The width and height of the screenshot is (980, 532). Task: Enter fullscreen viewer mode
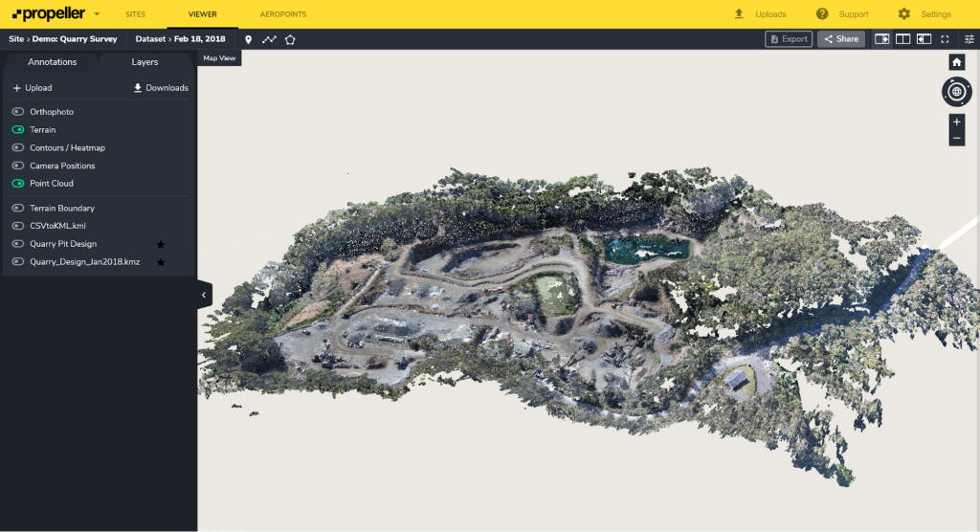tap(946, 39)
